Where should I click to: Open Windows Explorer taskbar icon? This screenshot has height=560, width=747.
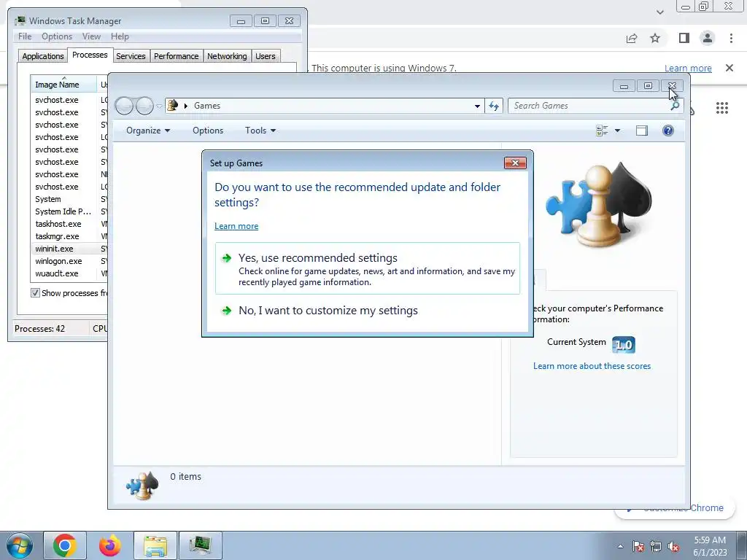click(x=155, y=545)
